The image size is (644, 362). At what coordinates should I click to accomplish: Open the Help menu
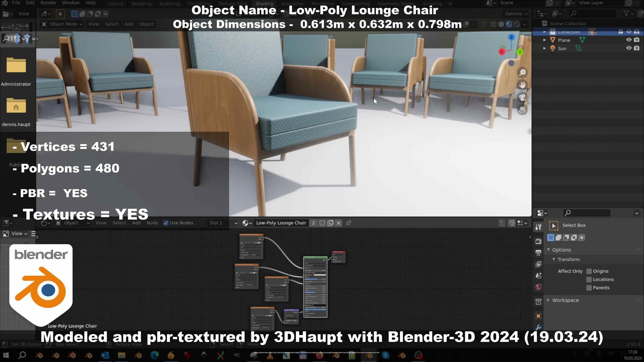point(91,3)
